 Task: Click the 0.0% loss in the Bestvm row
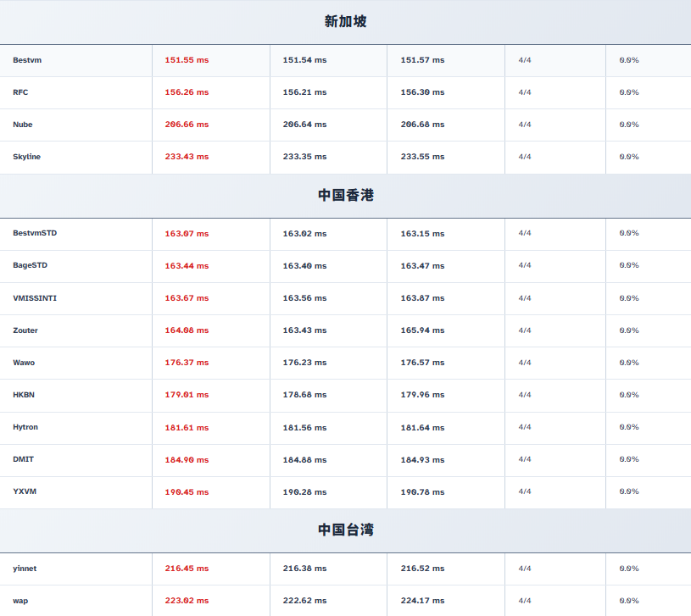click(628, 60)
